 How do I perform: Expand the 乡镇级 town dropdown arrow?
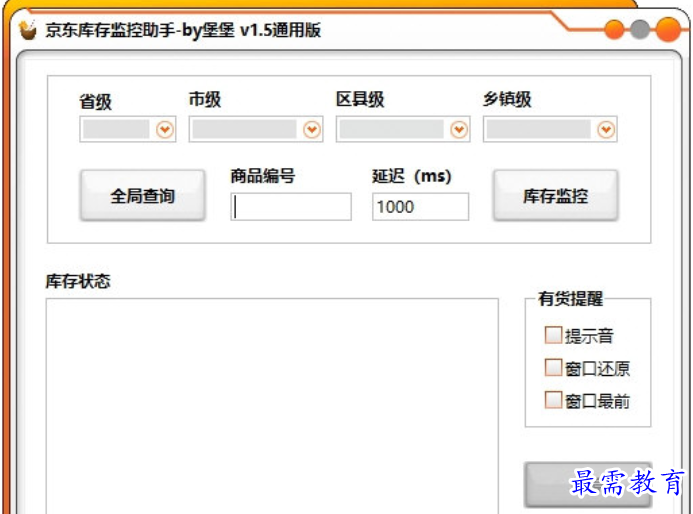click(x=606, y=129)
